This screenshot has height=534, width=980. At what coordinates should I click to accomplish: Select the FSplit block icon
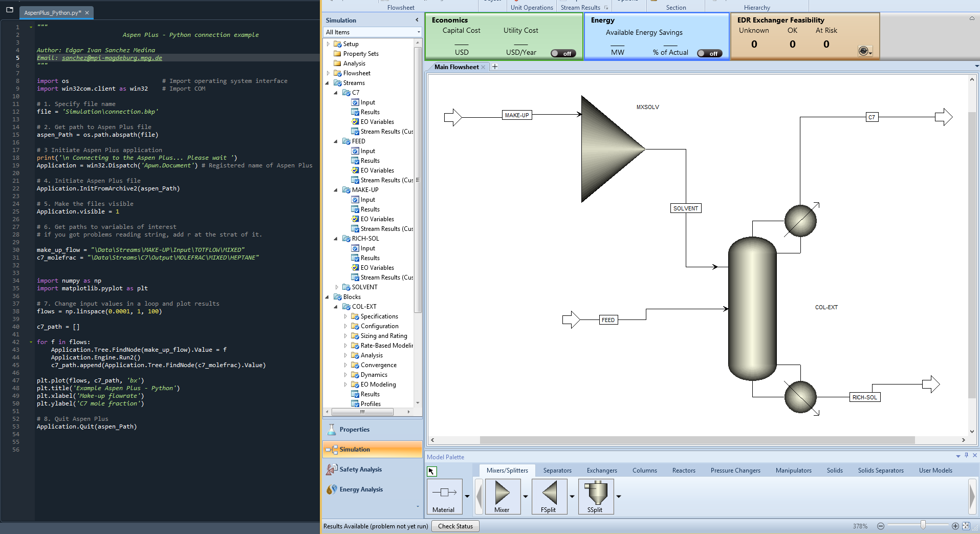click(x=549, y=494)
